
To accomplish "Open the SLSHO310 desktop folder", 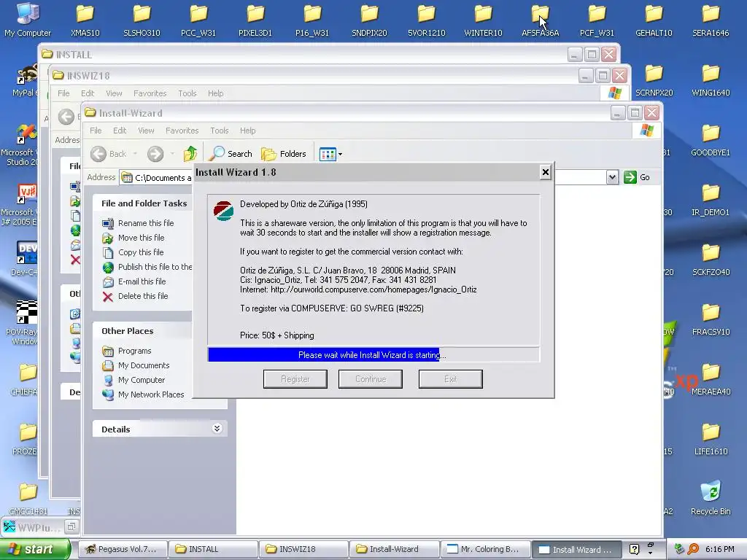I will tap(142, 20).
